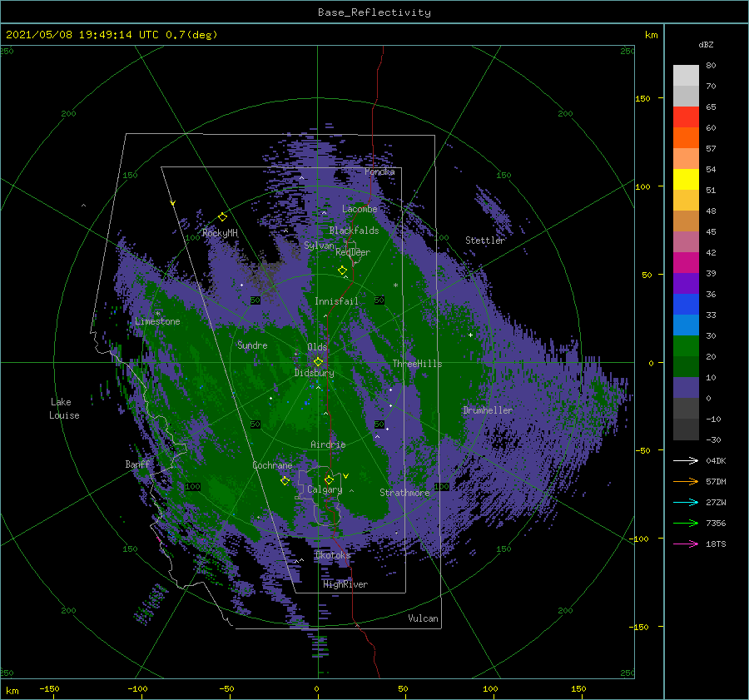Click the yellow marker above Calgary label
The height and width of the screenshot is (700, 749).
tap(329, 479)
